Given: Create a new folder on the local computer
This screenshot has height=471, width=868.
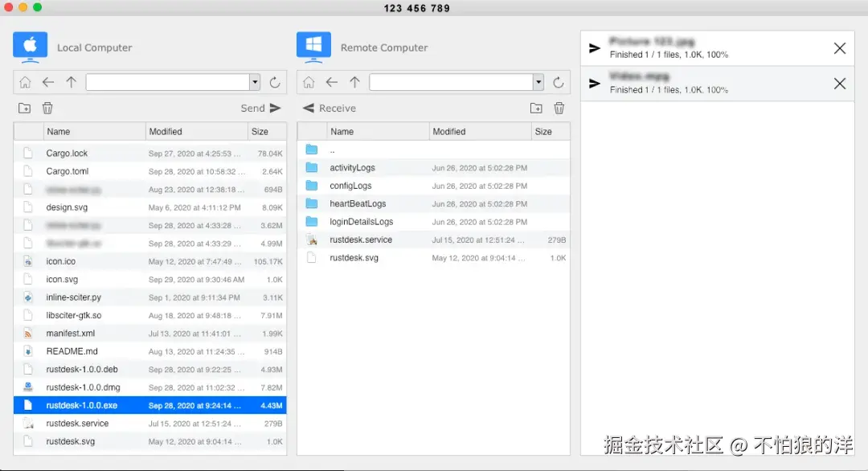Looking at the screenshot, I should pyautogui.click(x=24, y=107).
